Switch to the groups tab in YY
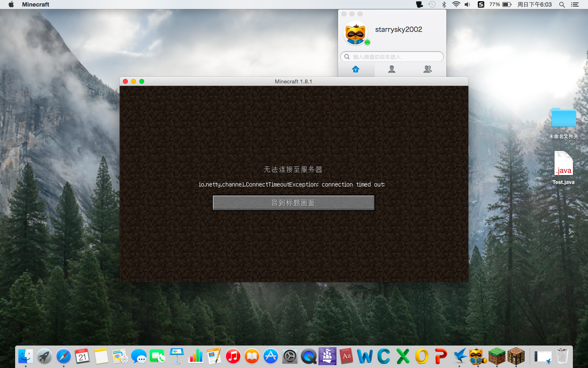The height and width of the screenshot is (368, 588). click(428, 69)
